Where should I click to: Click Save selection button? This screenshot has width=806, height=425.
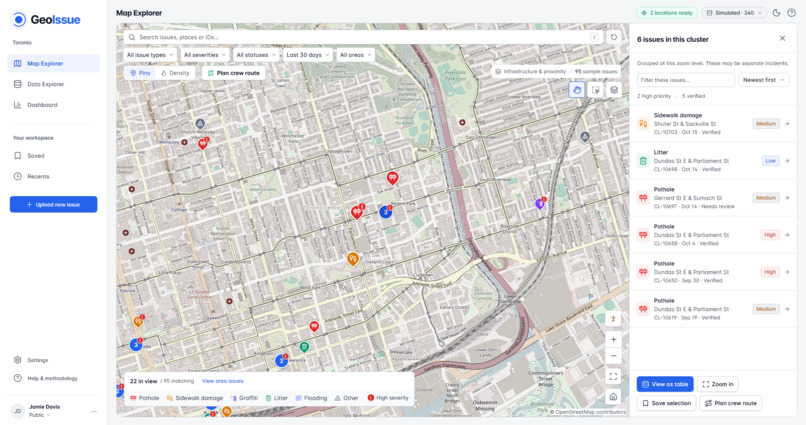coord(667,403)
